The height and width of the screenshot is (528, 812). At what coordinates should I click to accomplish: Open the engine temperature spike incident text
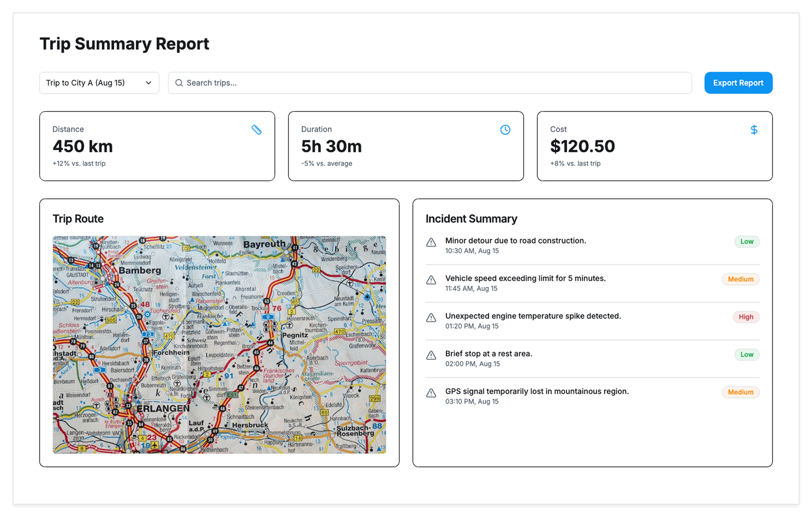pos(533,316)
